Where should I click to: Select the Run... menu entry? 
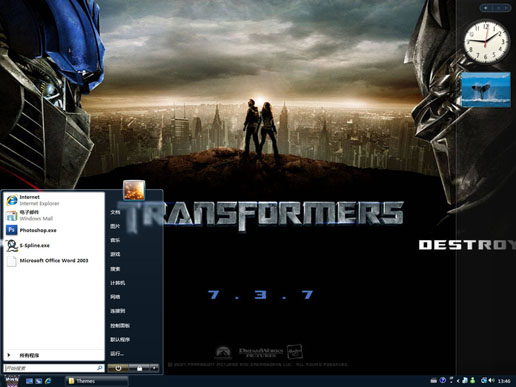pyautogui.click(x=117, y=353)
